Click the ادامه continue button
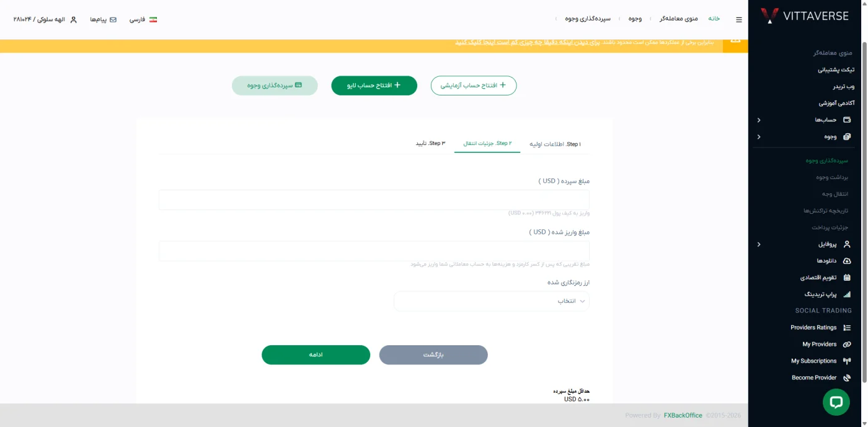The height and width of the screenshot is (427, 868). [x=316, y=354]
